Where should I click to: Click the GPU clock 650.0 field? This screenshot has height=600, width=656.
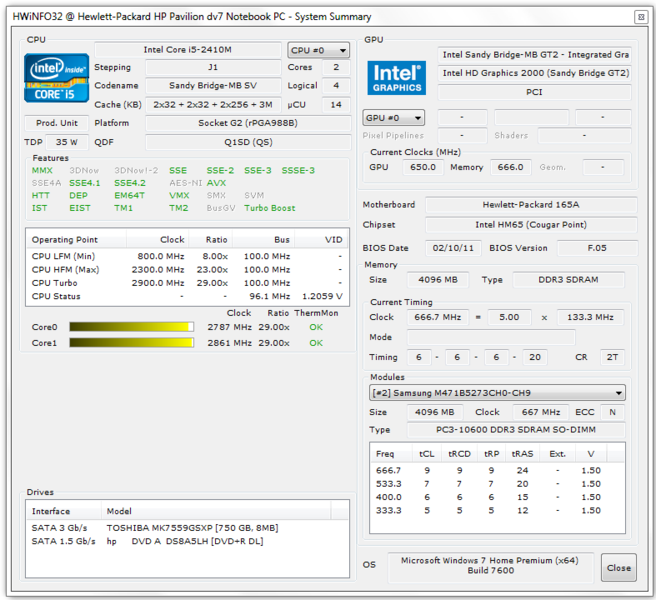tap(423, 167)
